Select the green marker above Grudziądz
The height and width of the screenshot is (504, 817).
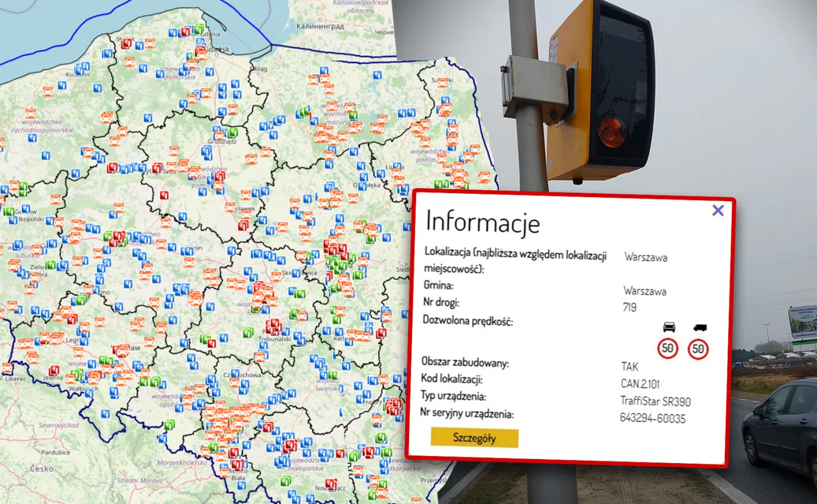pyautogui.click(x=232, y=132)
